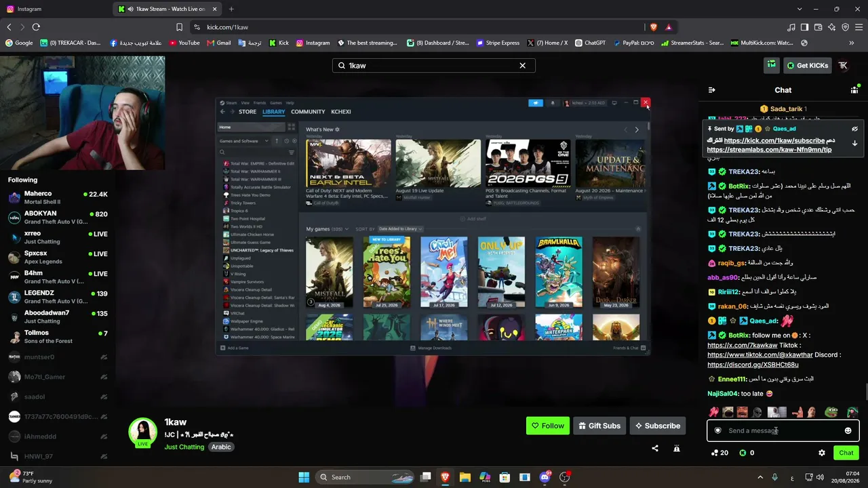Open a new browser tab
868x488 pixels.
click(x=231, y=9)
